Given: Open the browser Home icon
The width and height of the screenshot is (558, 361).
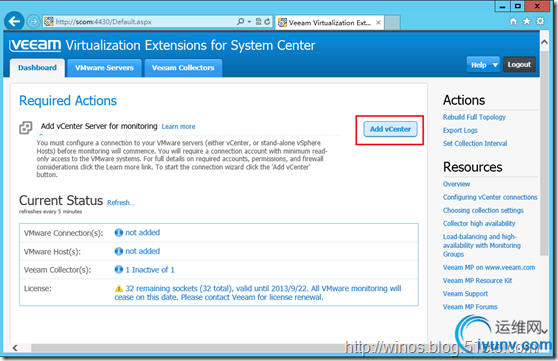Looking at the screenshot, I should [513, 21].
